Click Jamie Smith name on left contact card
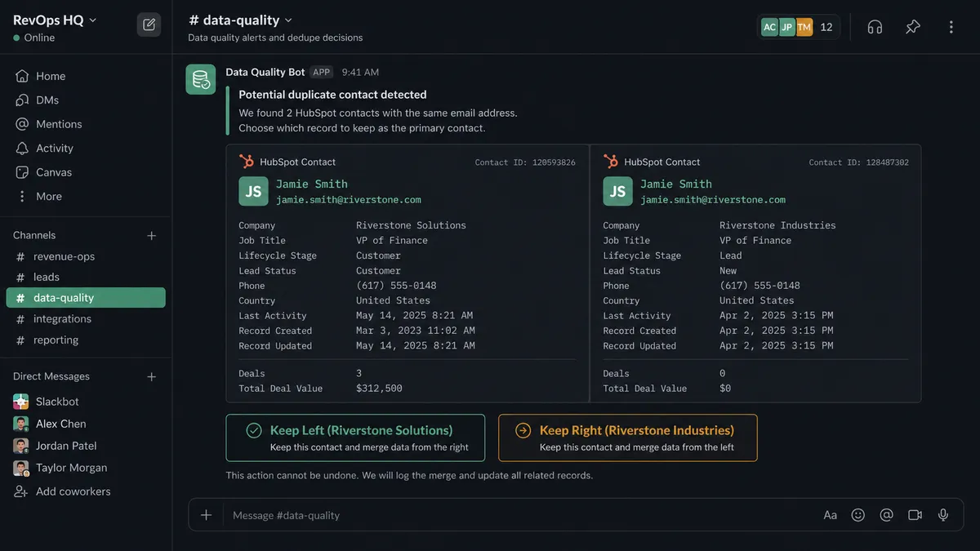The height and width of the screenshot is (551, 980). (x=312, y=184)
